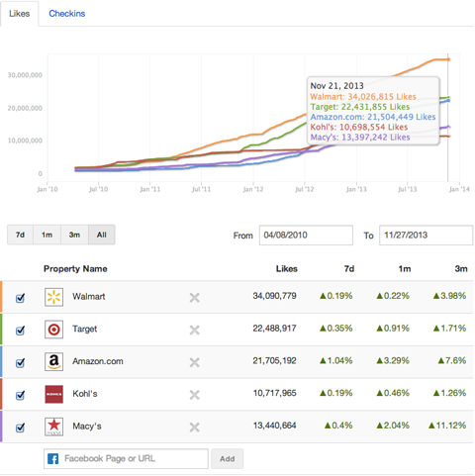Click Amazon's 21,705,192 likes value
Viewport: 475px width, 476px height.
tap(274, 360)
